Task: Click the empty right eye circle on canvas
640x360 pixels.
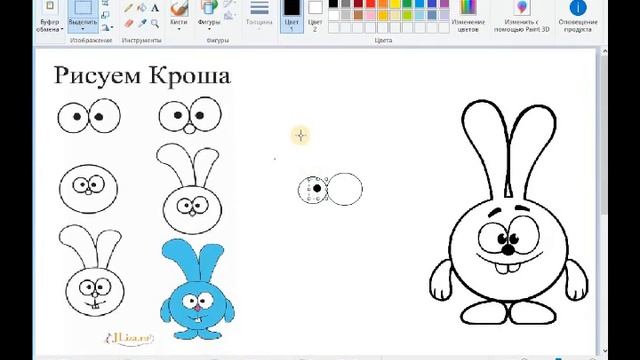Action: coord(345,189)
